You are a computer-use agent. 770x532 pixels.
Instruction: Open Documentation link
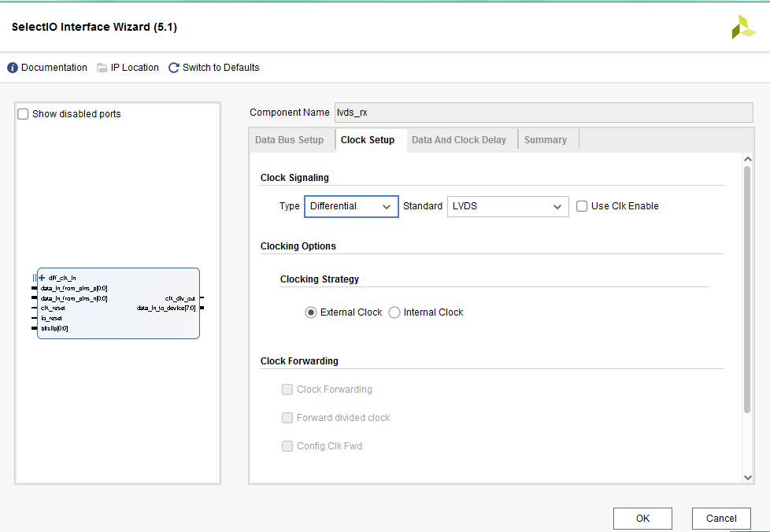pyautogui.click(x=54, y=68)
